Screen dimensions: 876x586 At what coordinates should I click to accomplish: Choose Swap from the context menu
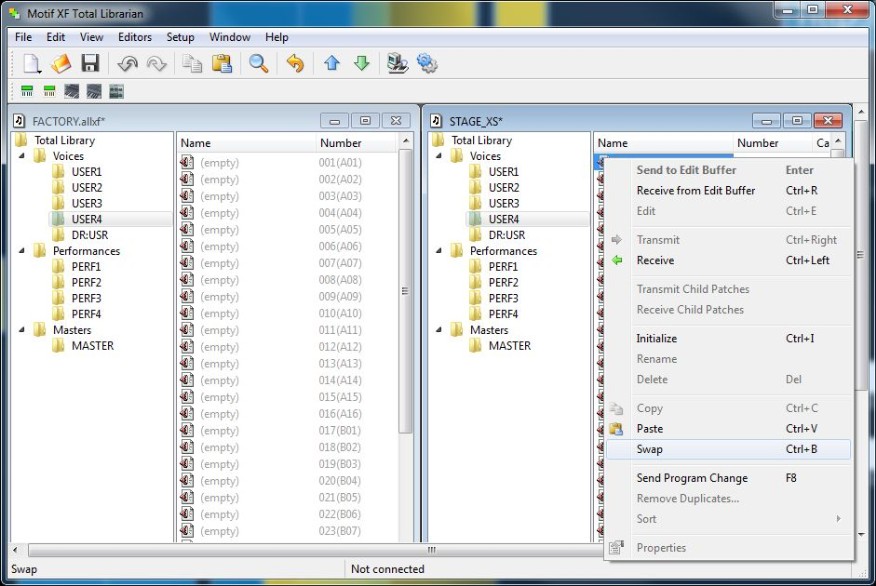coord(729,449)
